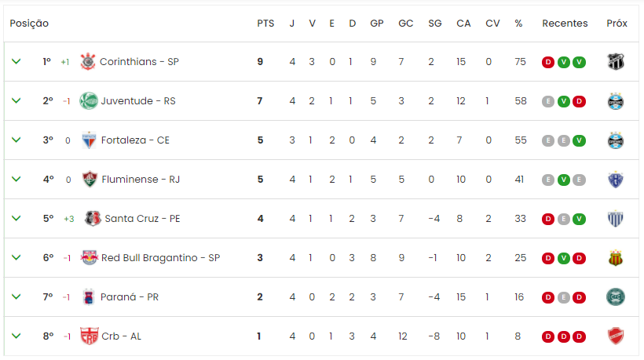The height and width of the screenshot is (360, 644).
Task: Click the Fortaleza shield icon
Action: 89,140
